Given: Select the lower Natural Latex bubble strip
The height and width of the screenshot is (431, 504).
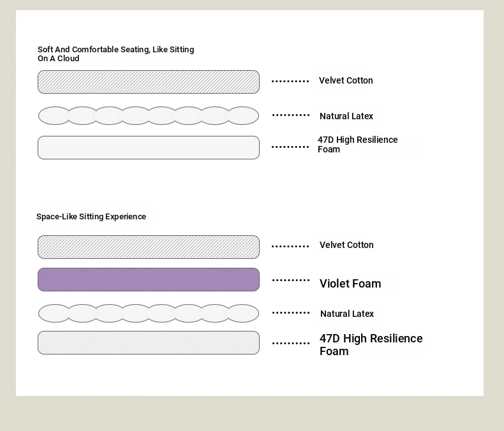Looking at the screenshot, I should [x=149, y=313].
